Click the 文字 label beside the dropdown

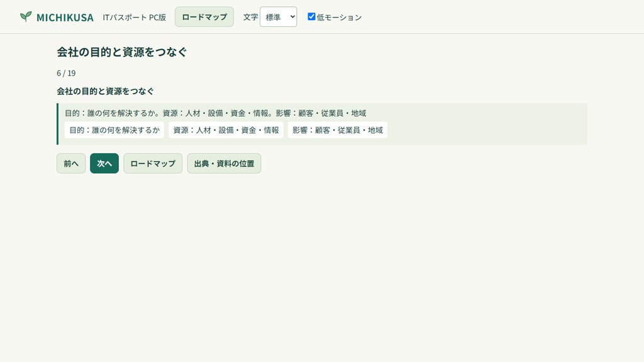[x=250, y=17]
